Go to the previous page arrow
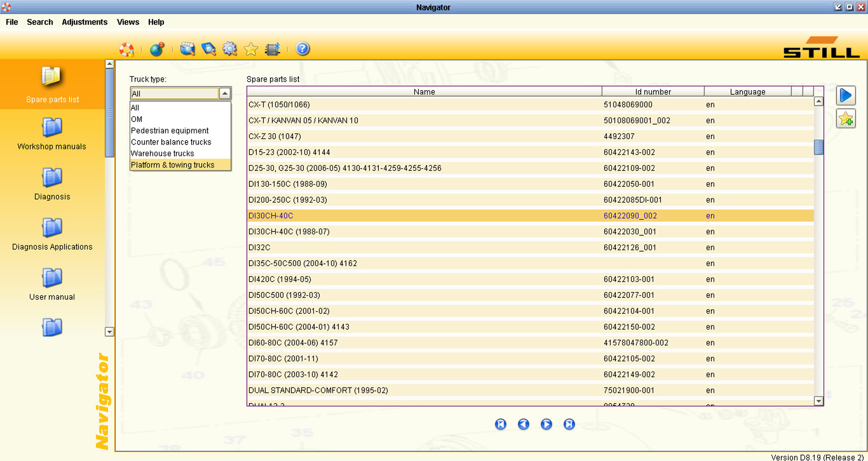 (524, 424)
